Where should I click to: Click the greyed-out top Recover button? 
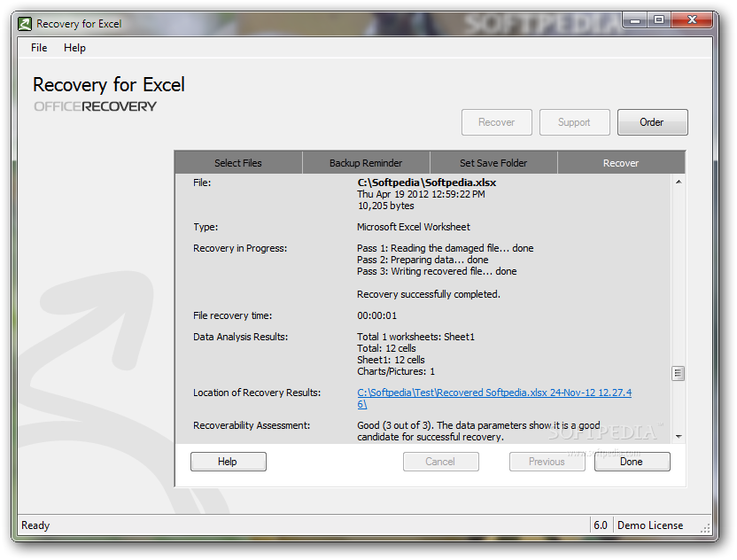click(x=496, y=122)
